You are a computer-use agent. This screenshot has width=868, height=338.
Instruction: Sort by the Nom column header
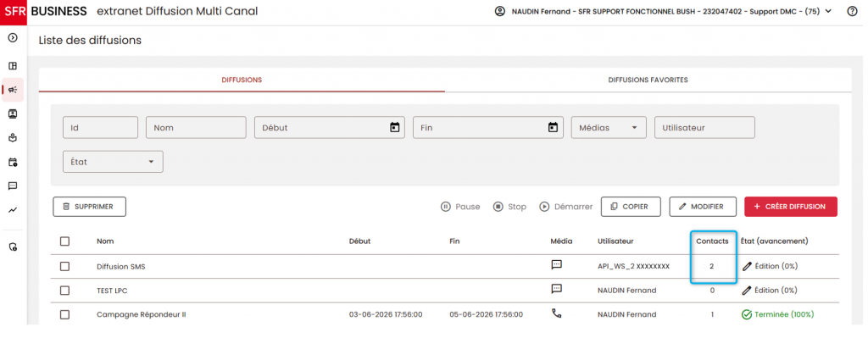(x=105, y=241)
